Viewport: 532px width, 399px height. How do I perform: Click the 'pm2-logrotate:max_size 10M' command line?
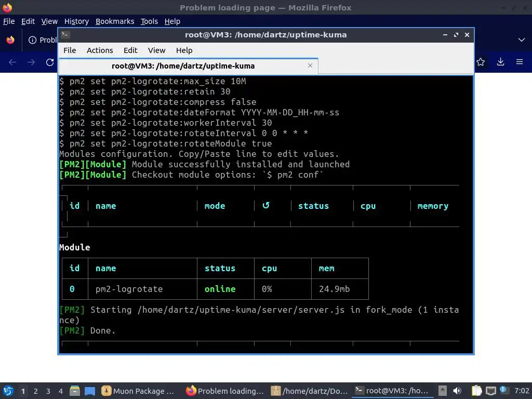pyautogui.click(x=153, y=82)
